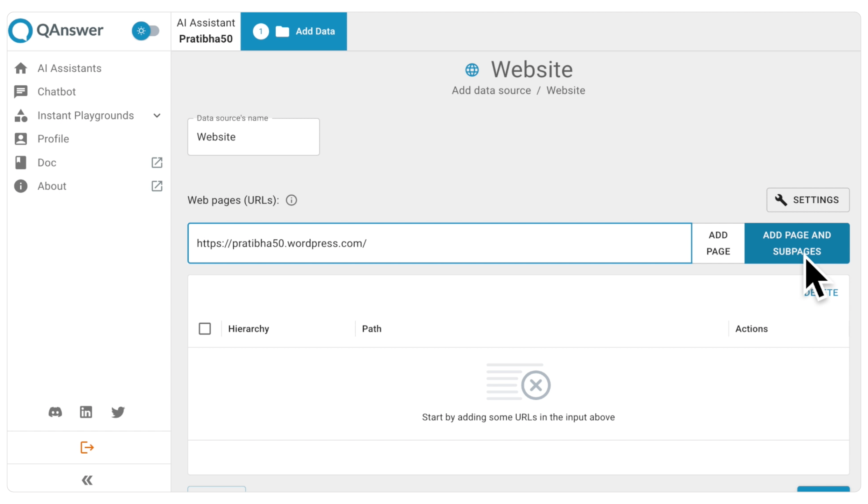Screen dimensions: 868x504
Task: Open the Chatbot sidebar item
Action: [x=56, y=92]
